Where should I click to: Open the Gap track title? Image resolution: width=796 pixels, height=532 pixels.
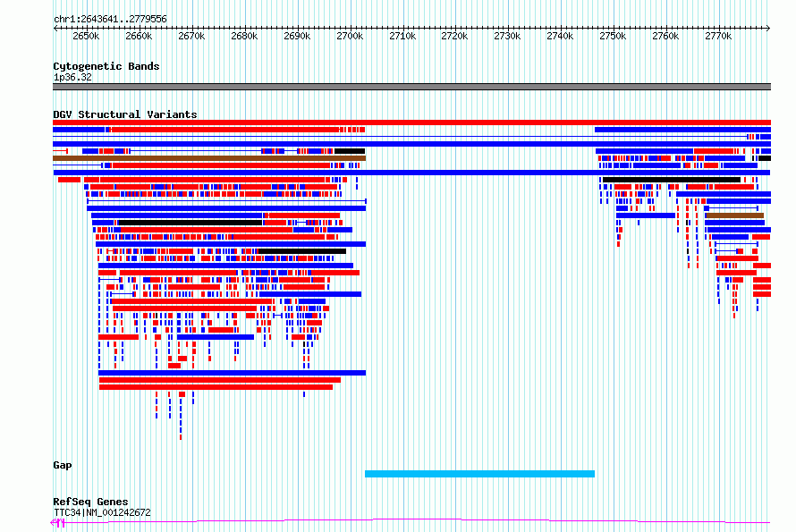coord(63,466)
